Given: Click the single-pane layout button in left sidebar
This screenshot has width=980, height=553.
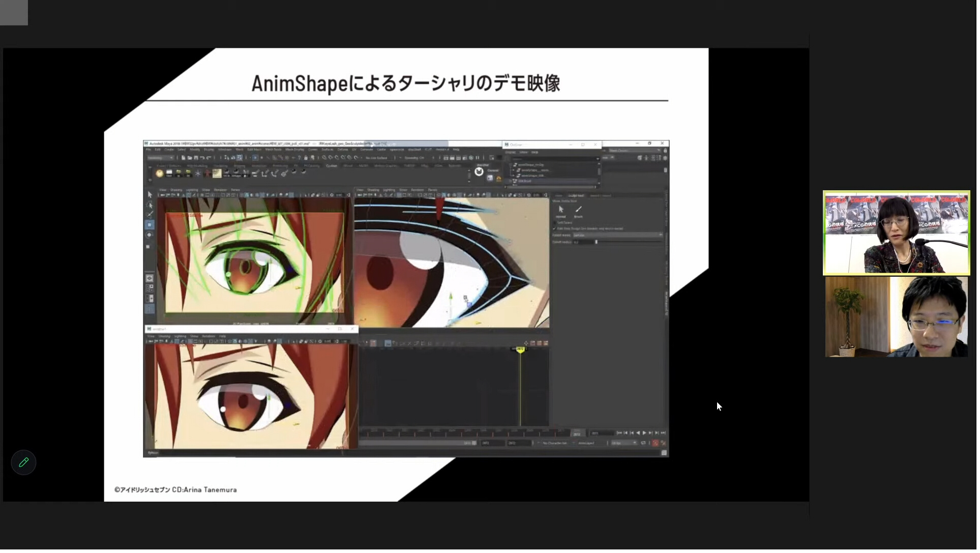Looking at the screenshot, I should click(x=149, y=278).
